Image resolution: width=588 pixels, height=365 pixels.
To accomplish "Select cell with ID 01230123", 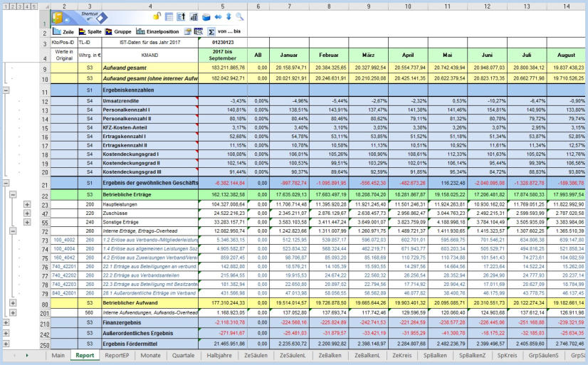I will point(223,43).
